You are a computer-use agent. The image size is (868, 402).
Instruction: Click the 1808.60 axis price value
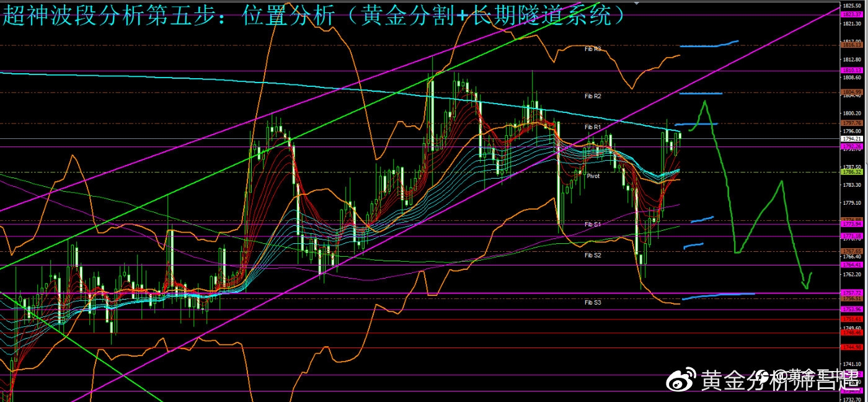[x=852, y=78]
